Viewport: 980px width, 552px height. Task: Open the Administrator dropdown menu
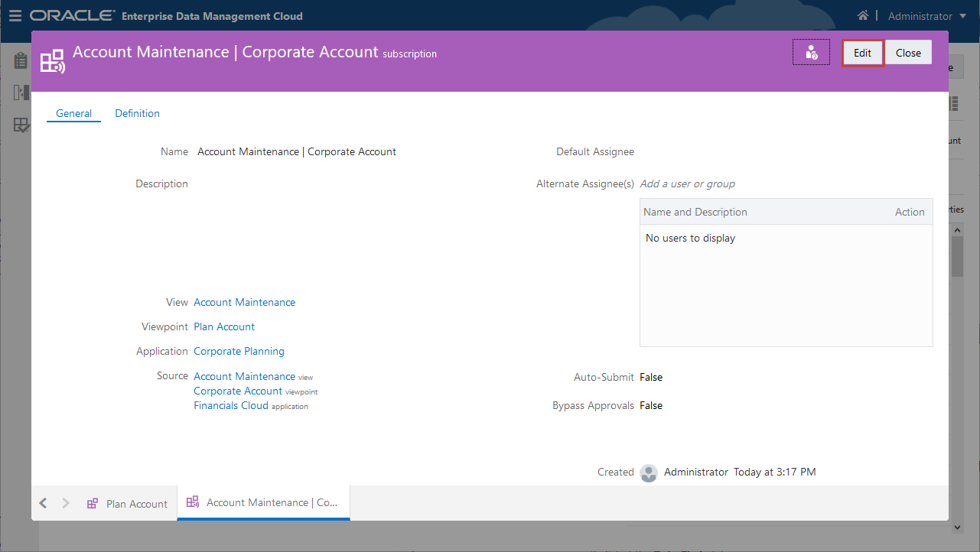click(926, 15)
